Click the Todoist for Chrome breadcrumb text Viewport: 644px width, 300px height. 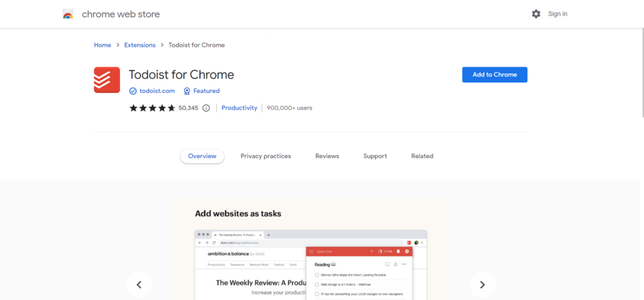[x=197, y=45]
